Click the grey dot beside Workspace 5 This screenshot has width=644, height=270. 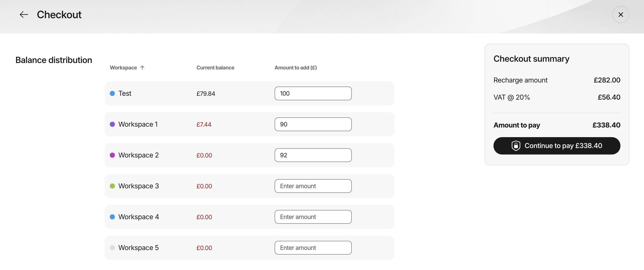point(112,248)
